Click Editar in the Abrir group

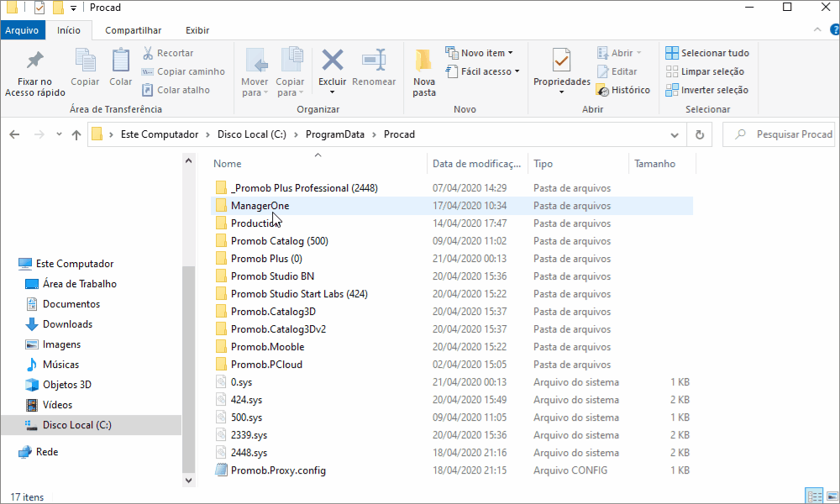pos(617,71)
